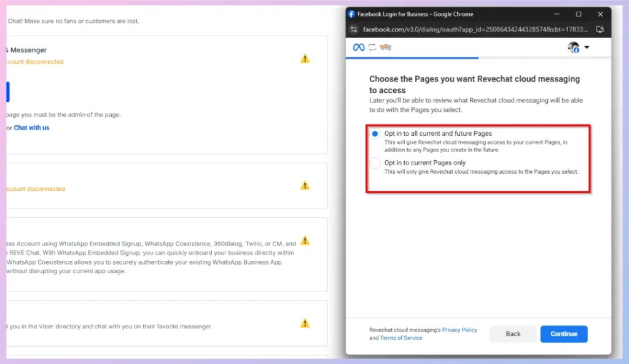Click 'Choose the Pages you want Revechat' heading
This screenshot has width=629, height=364.
(475, 84)
